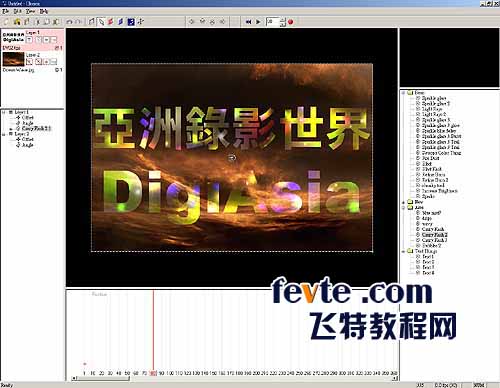The height and width of the screenshot is (388, 500).
Task: Click frame 200 on the timeline ruler
Action: (x=256, y=373)
